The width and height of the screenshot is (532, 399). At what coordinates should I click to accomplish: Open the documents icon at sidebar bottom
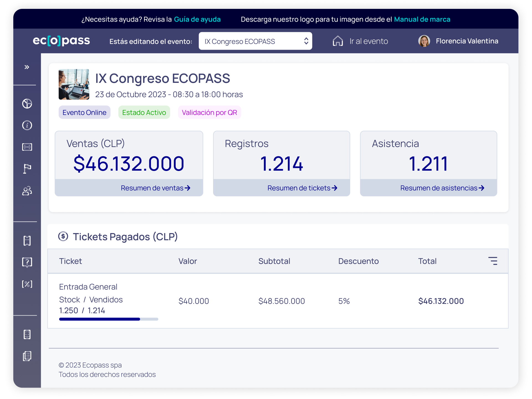(x=27, y=356)
